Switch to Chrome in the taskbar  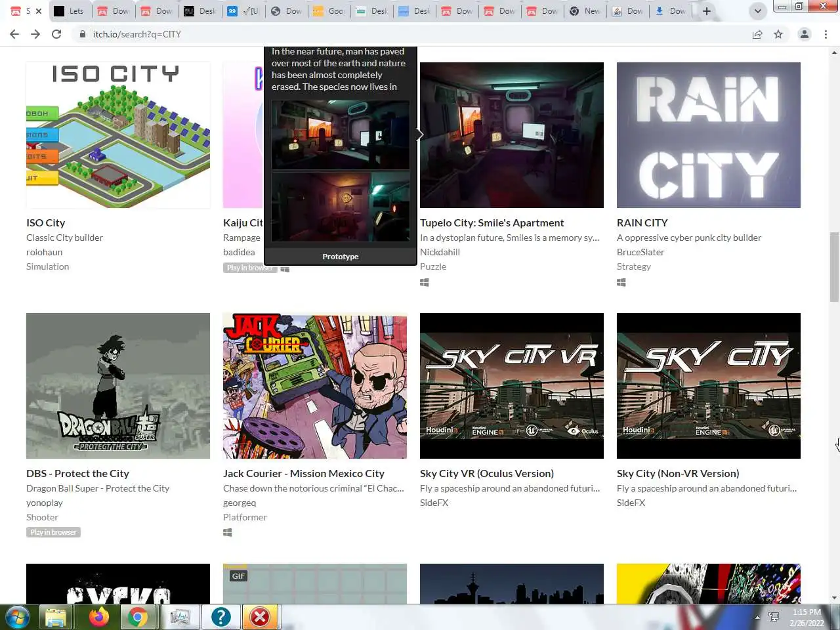point(138,617)
